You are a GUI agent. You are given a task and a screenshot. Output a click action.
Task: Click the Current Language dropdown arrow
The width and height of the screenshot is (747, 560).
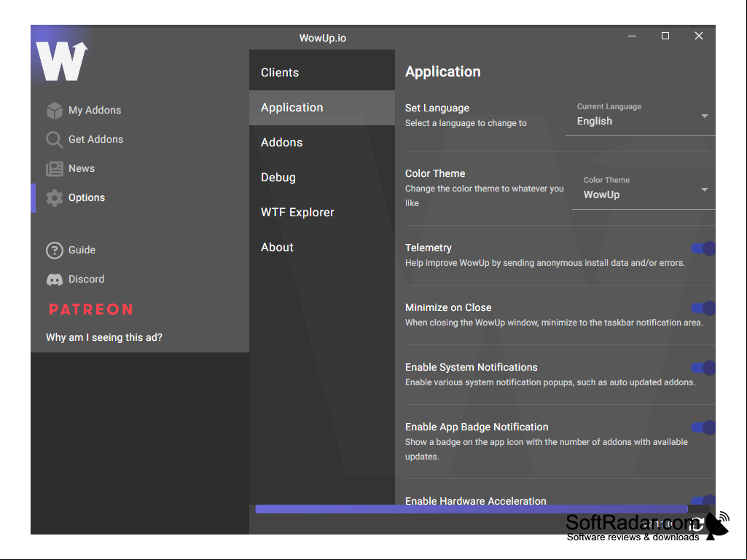pyautogui.click(x=705, y=117)
